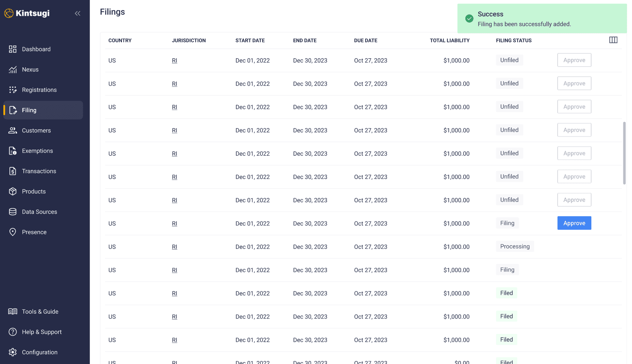Open Dashboard in the sidebar
This screenshot has width=632, height=364.
pyautogui.click(x=43, y=49)
